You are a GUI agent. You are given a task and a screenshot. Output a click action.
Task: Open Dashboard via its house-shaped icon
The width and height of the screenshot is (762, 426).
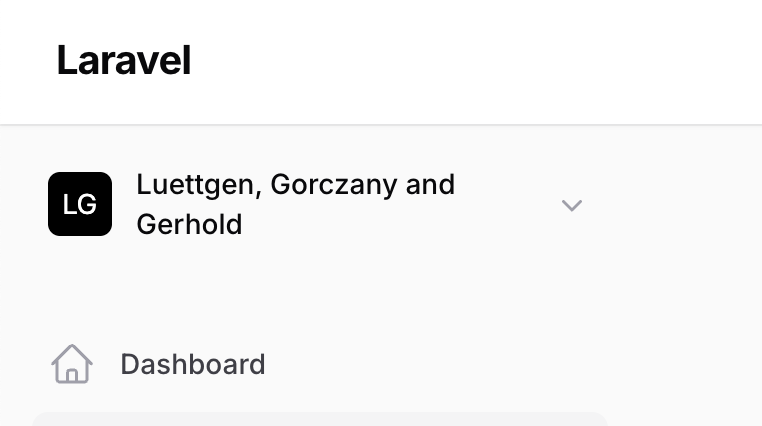(72, 364)
